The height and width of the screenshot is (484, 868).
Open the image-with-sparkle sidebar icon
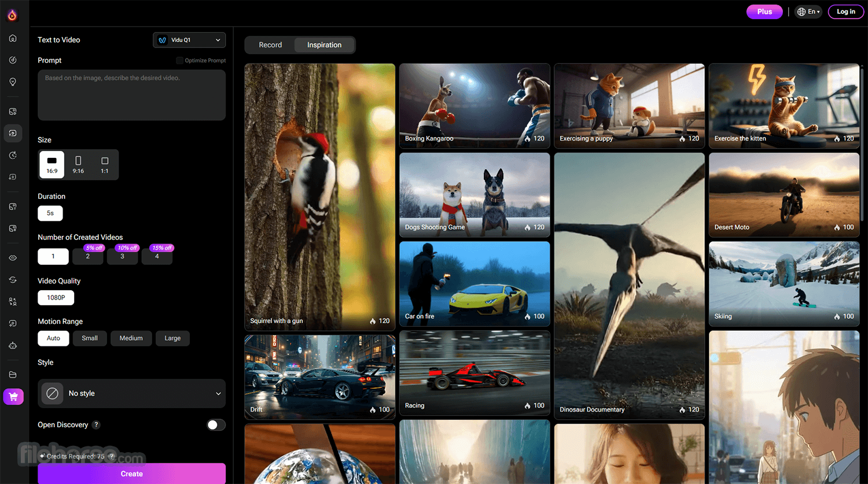pyautogui.click(x=13, y=228)
